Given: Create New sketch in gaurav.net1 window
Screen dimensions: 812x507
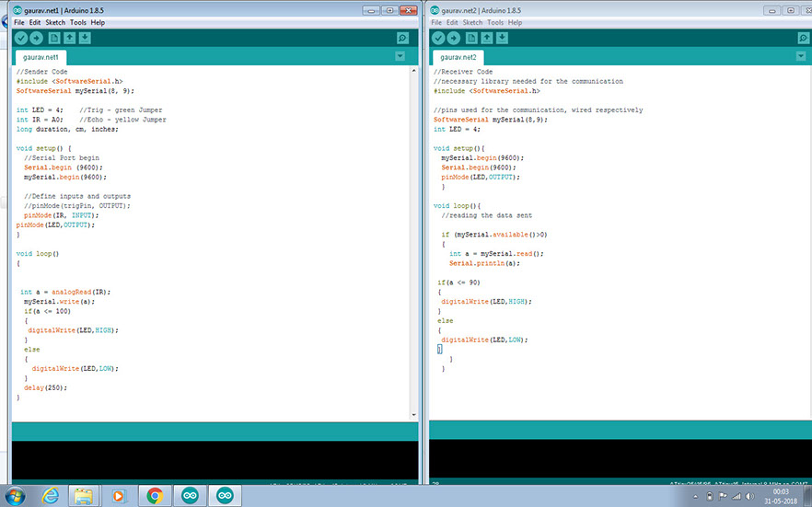Looking at the screenshot, I should pos(53,38).
